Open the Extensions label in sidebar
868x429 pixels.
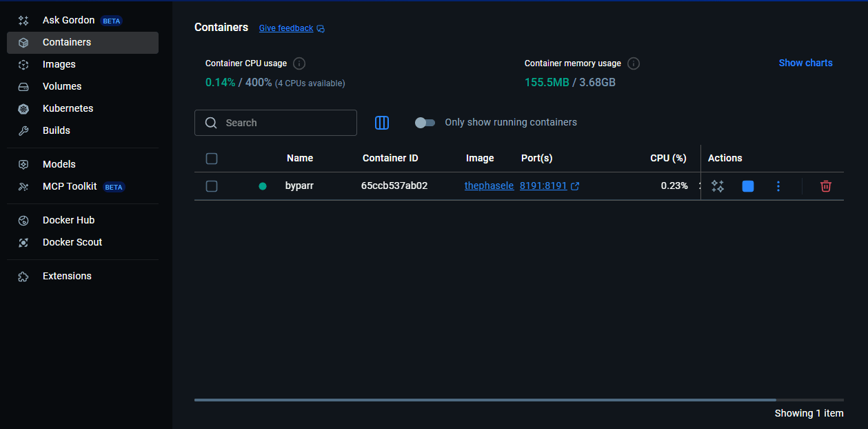[67, 276]
